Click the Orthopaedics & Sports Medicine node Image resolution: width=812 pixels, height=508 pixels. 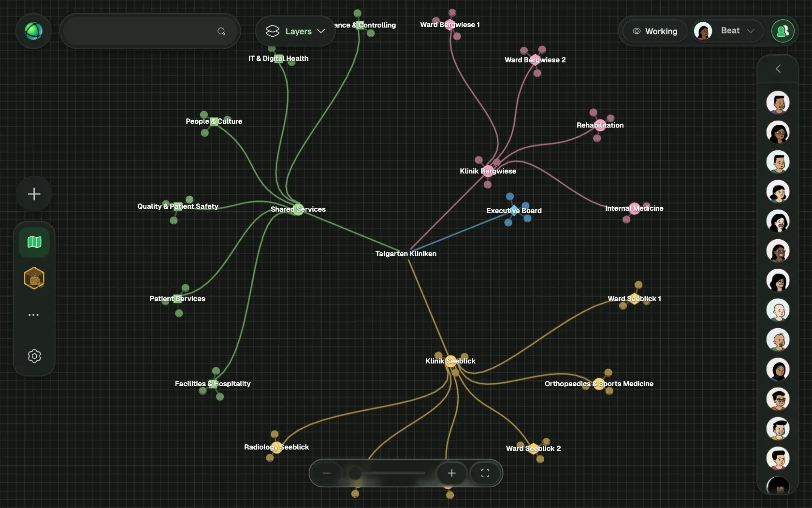(x=599, y=384)
